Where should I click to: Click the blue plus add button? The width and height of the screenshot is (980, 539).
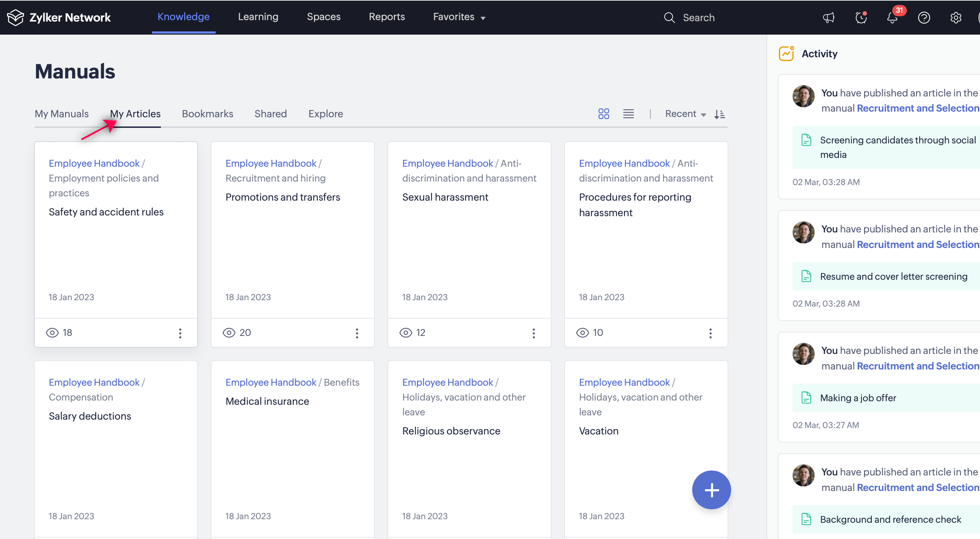(711, 490)
